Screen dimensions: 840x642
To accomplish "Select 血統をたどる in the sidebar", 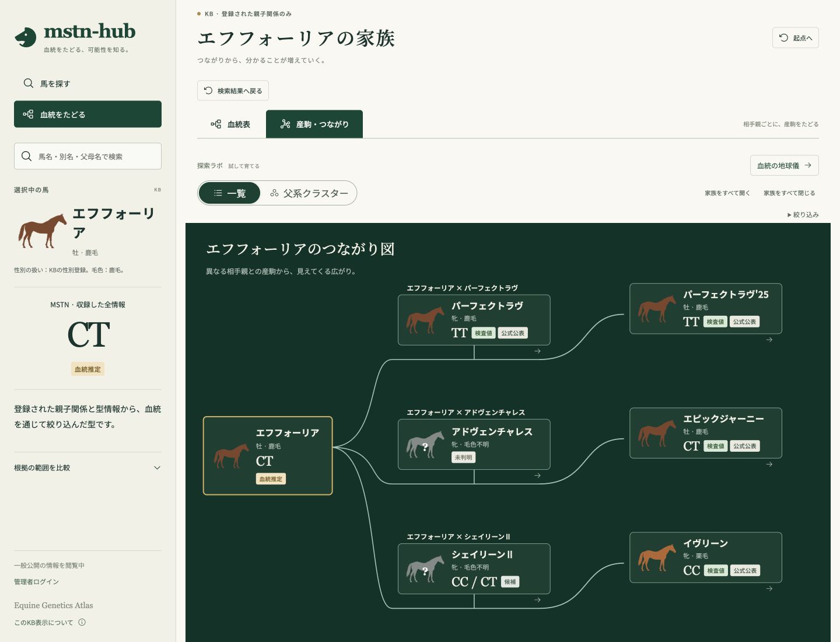I will click(87, 114).
